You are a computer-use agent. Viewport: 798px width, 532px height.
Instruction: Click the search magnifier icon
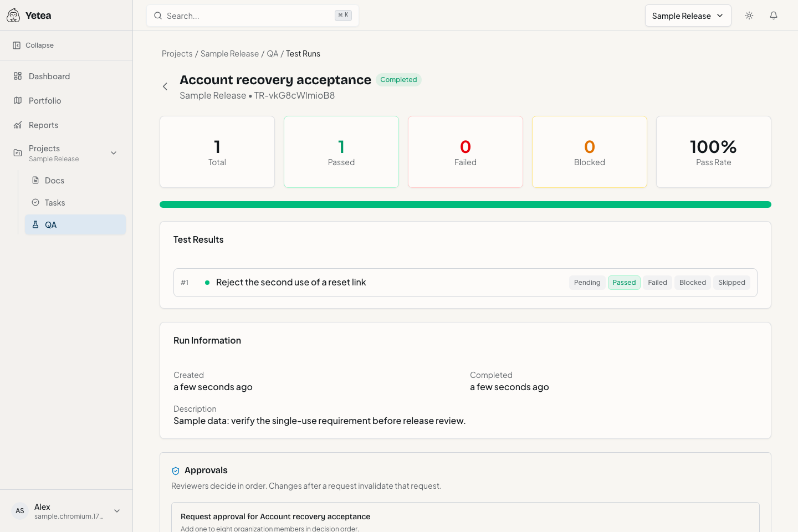pos(158,16)
